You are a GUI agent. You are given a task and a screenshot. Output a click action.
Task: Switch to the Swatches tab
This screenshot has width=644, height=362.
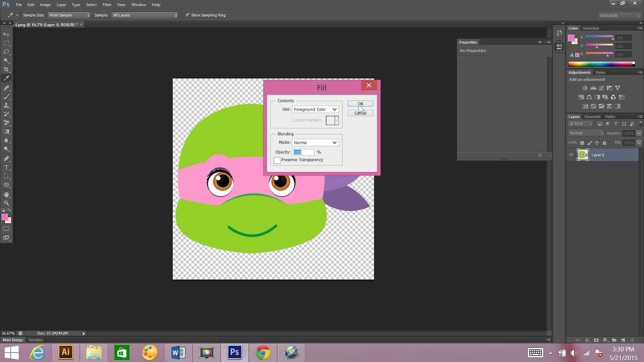tap(591, 28)
